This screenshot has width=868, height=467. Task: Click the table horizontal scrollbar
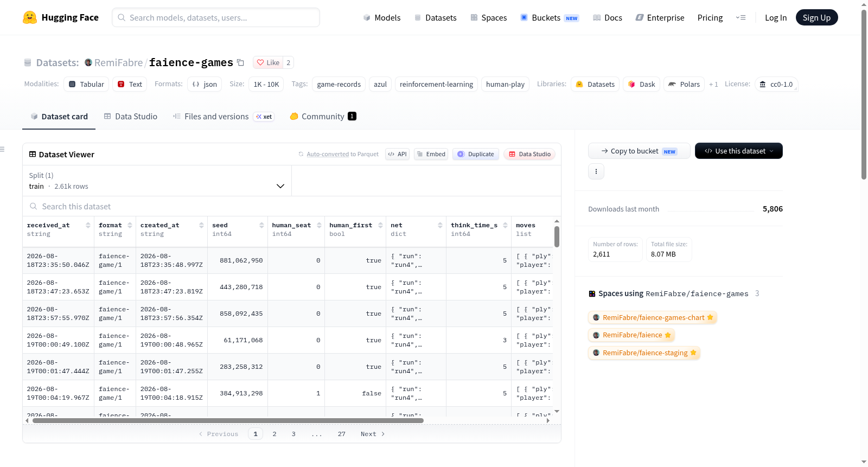(x=228, y=420)
